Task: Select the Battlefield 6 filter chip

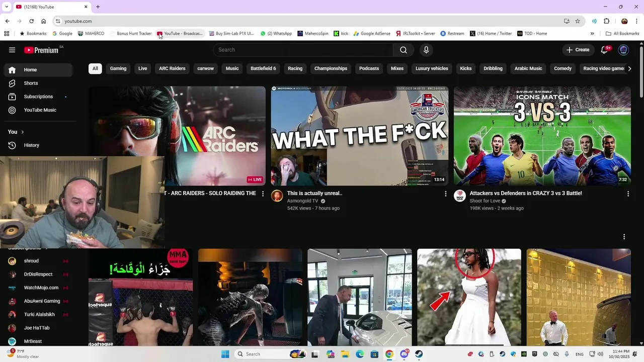Action: tap(263, 68)
